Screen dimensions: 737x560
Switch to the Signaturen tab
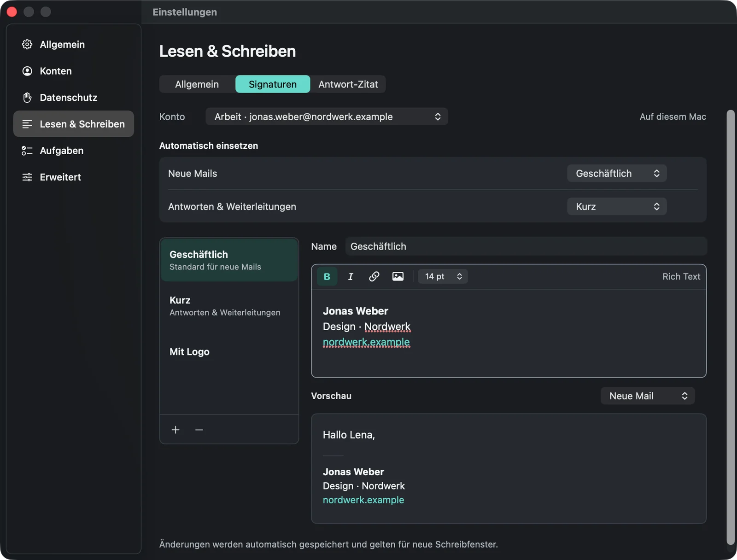click(273, 84)
